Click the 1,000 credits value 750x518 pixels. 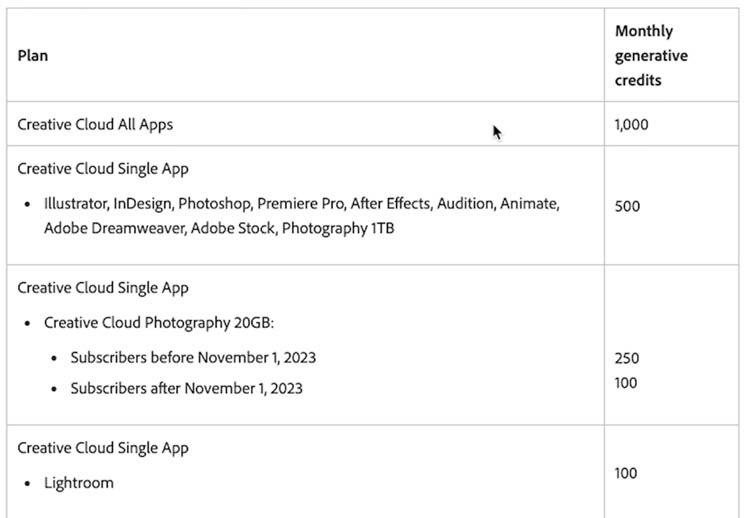pyautogui.click(x=631, y=124)
